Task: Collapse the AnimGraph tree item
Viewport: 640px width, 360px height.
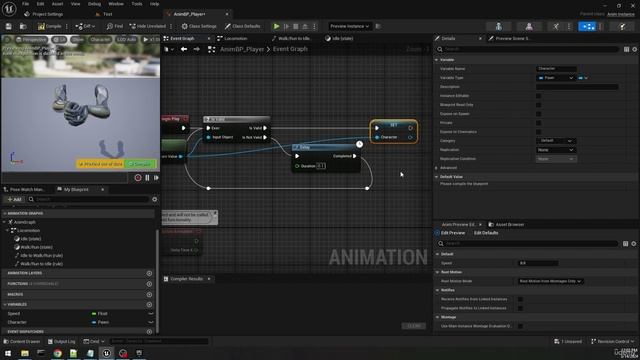Action: coord(4,222)
